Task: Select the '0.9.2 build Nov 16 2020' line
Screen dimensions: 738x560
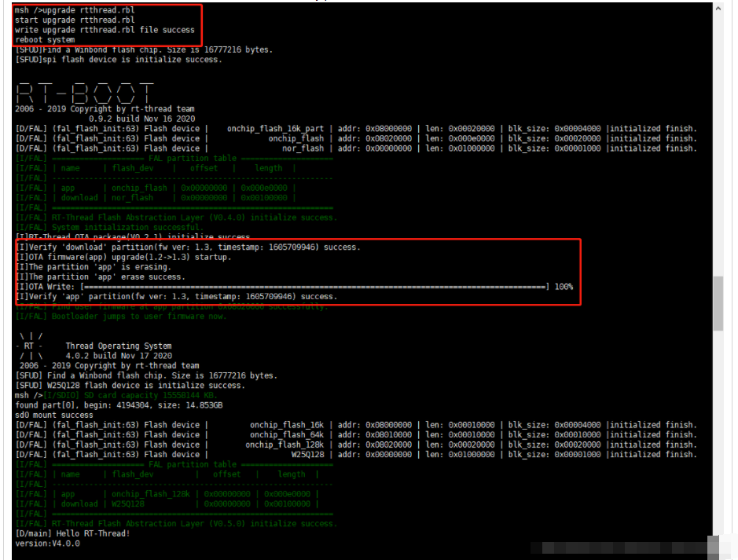Action: click(x=141, y=119)
